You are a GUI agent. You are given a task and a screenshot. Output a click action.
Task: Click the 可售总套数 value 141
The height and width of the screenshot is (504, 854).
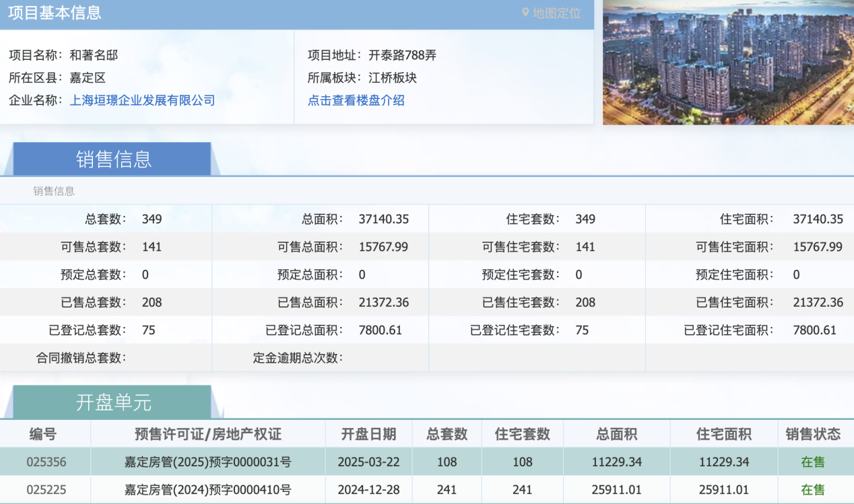click(152, 246)
